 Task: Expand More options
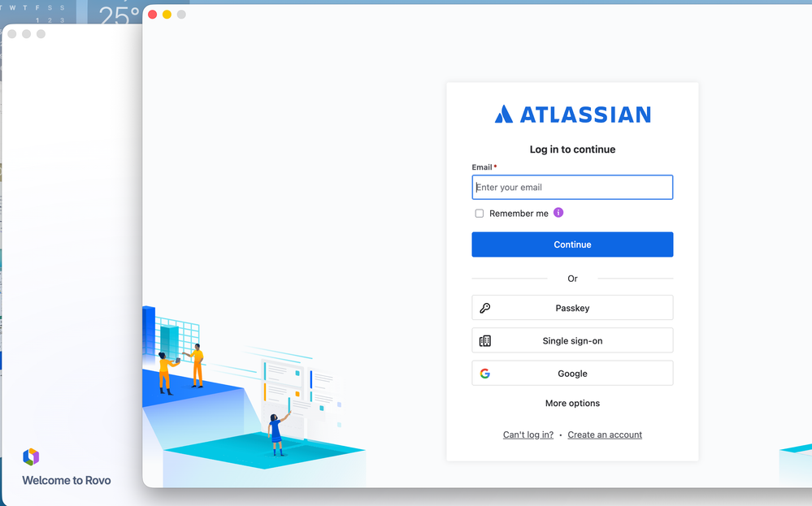point(572,403)
